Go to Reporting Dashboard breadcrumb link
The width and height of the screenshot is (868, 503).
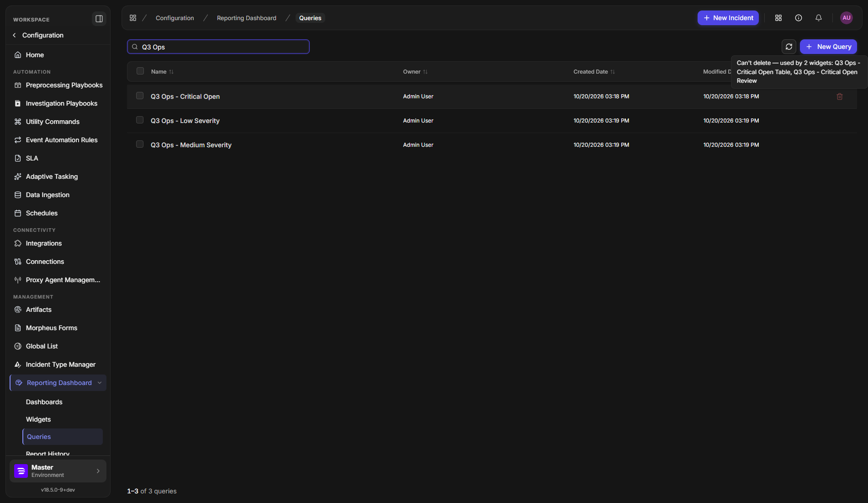247,18
